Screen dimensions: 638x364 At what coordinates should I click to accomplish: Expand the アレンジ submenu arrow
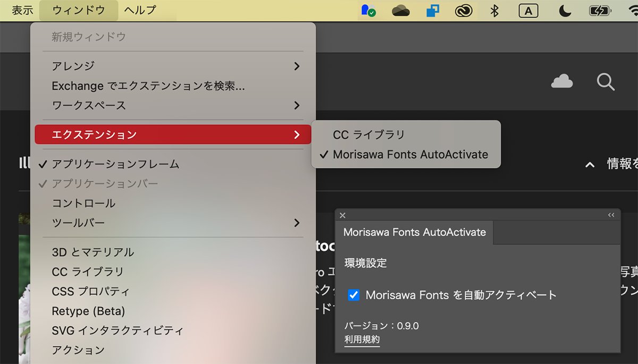[x=297, y=66]
